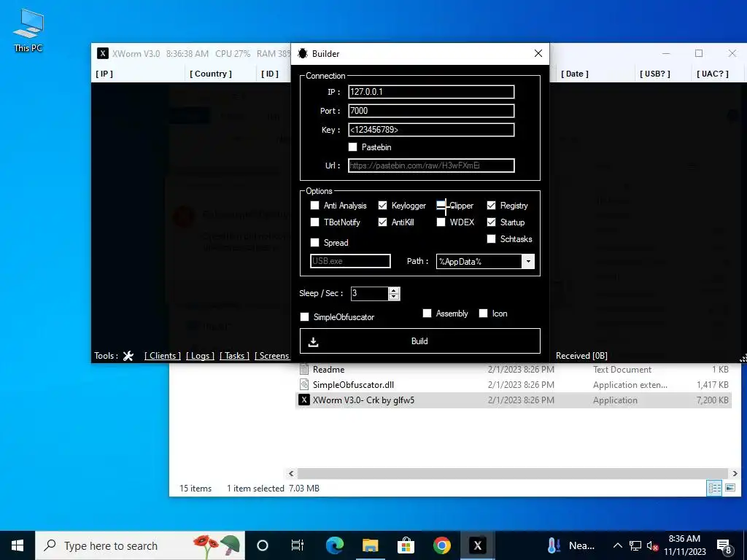Click the weather icon in taskbar
Image resolution: width=747 pixels, height=560 pixels.
pos(554,545)
